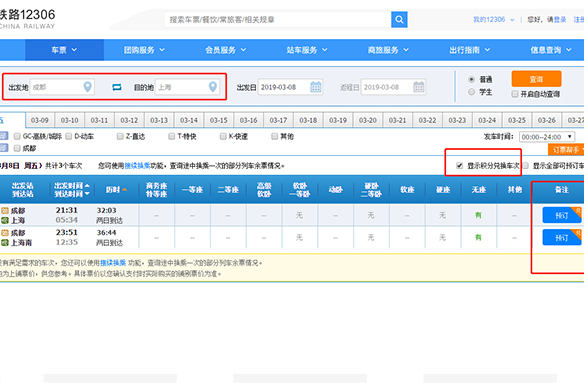This screenshot has height=383, width=584.
Task: Uncheck 显示积分兑换车次 checkbox
Action: coord(460,166)
